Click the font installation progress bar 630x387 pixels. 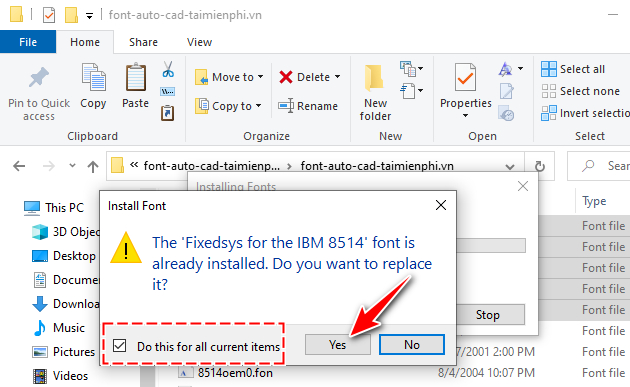click(491, 246)
